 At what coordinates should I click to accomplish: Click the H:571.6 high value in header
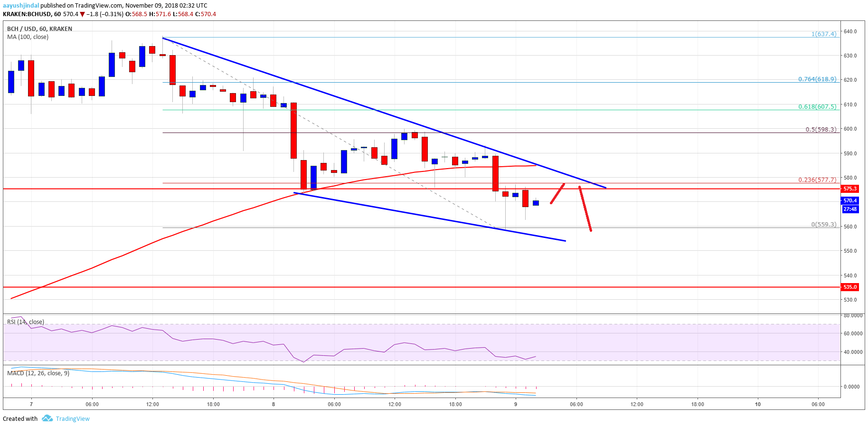(160, 14)
